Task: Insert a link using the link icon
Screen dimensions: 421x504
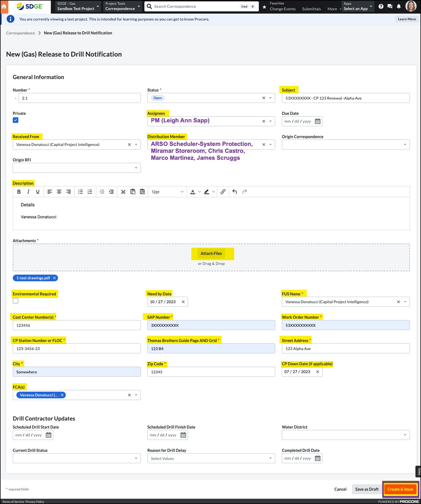Action: tap(223, 192)
